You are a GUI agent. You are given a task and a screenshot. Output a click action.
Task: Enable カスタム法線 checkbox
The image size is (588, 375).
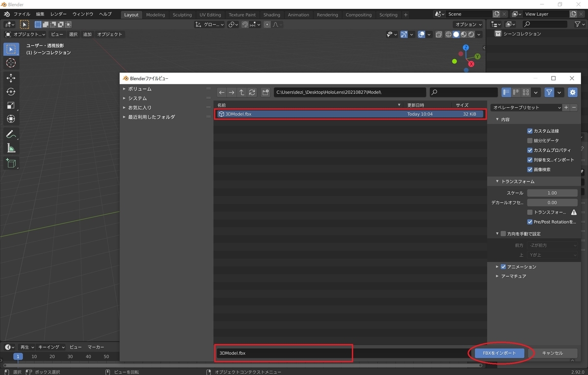[530, 131]
